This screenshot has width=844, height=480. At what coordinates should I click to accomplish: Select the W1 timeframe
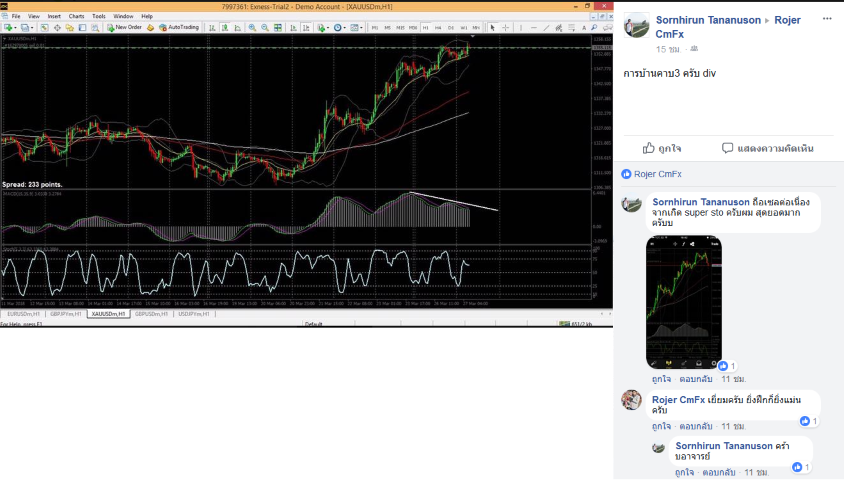tap(463, 27)
